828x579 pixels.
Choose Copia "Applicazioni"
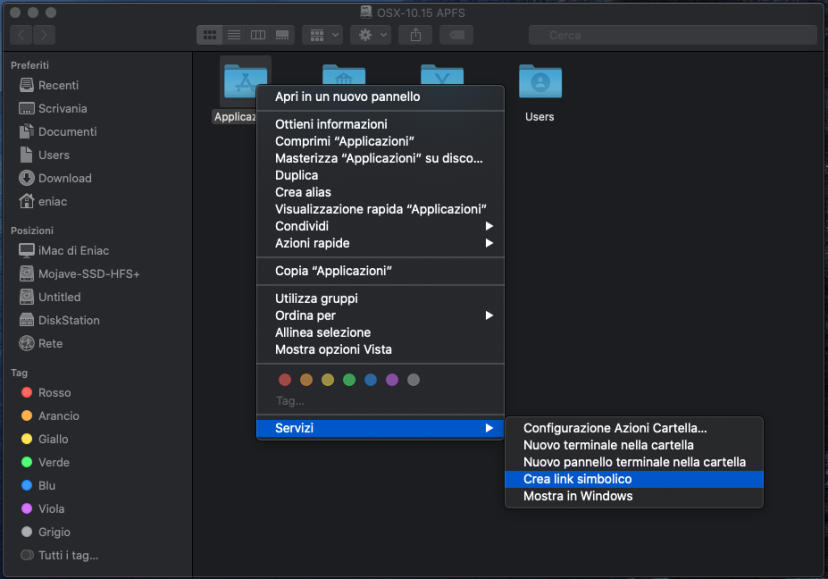(x=380, y=270)
